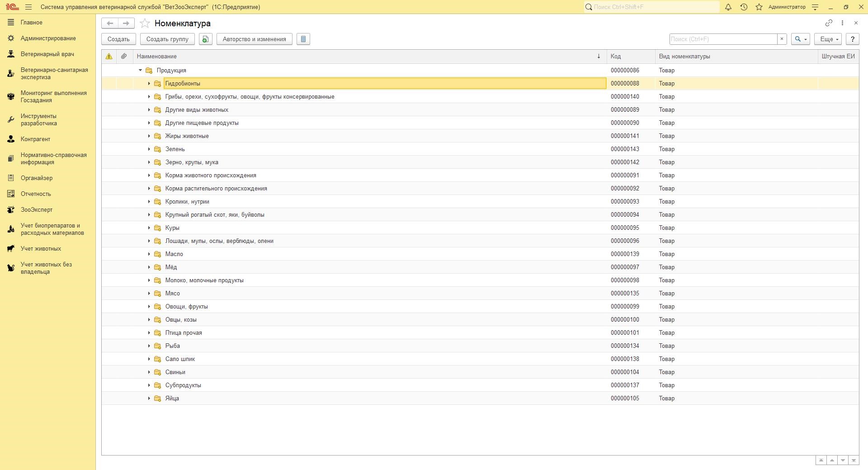Open the Главное section
Viewport: 868px width, 470px height.
[x=47, y=23]
